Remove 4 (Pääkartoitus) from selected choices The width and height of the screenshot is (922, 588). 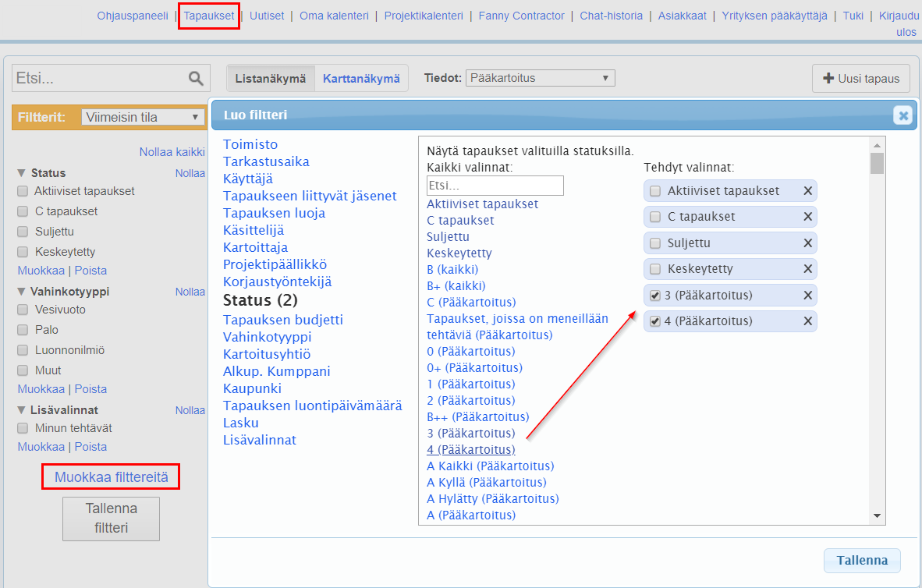[x=807, y=321]
